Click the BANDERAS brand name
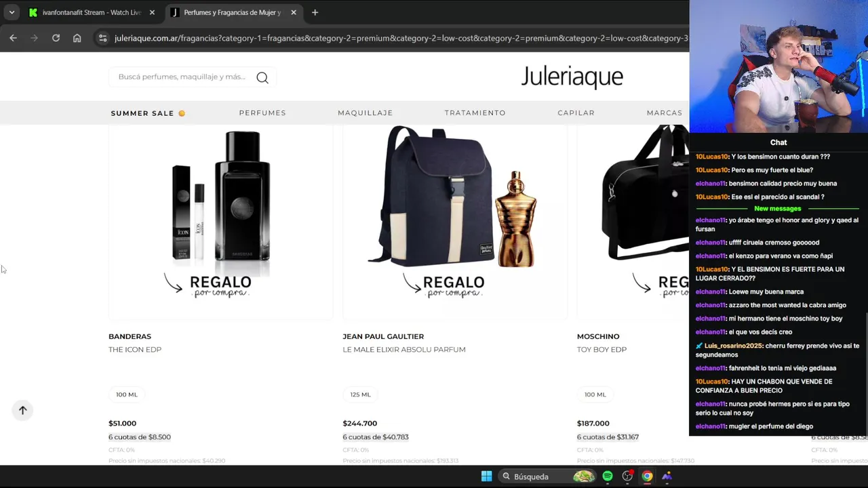The height and width of the screenshot is (488, 868). tap(130, 336)
